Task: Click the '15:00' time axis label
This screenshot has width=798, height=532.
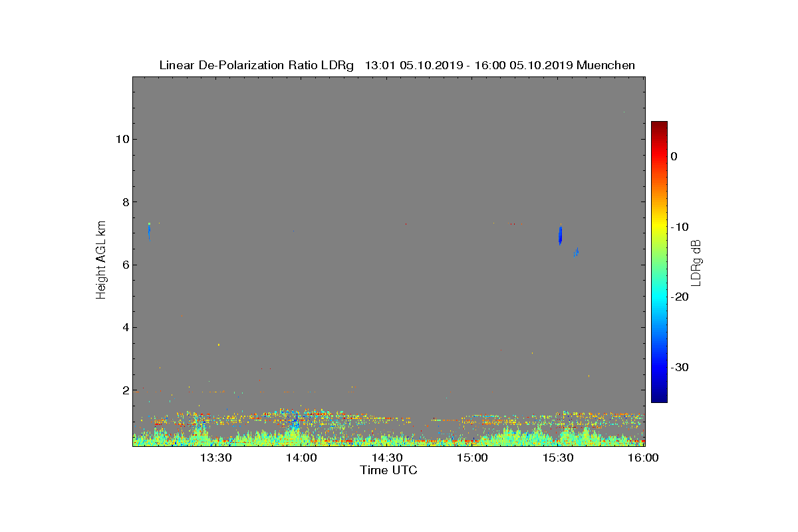Action: tap(473, 458)
